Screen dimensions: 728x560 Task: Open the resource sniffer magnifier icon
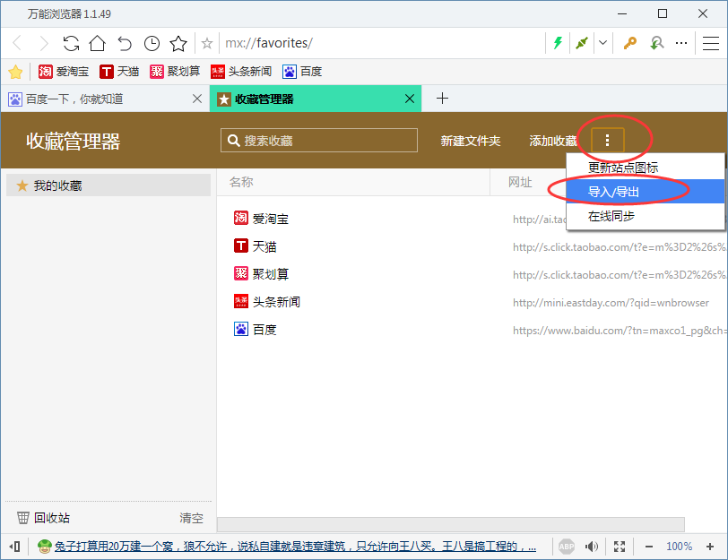pos(659,42)
